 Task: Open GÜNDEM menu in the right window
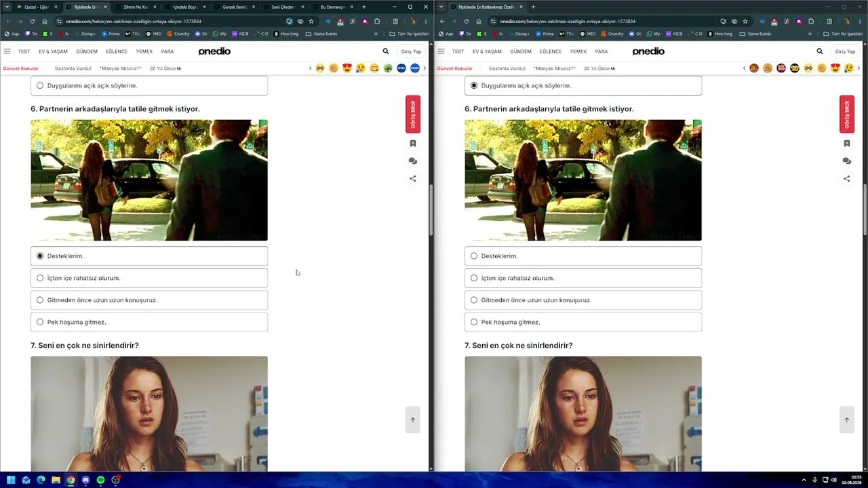click(x=521, y=52)
